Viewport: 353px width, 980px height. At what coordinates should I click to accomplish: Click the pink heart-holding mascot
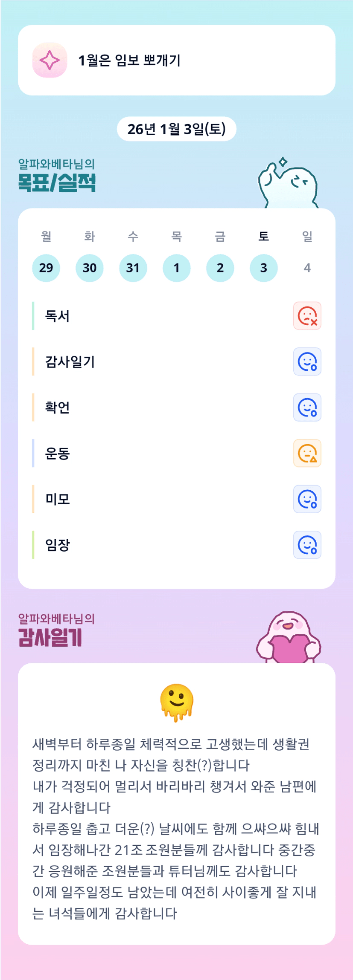(x=289, y=637)
